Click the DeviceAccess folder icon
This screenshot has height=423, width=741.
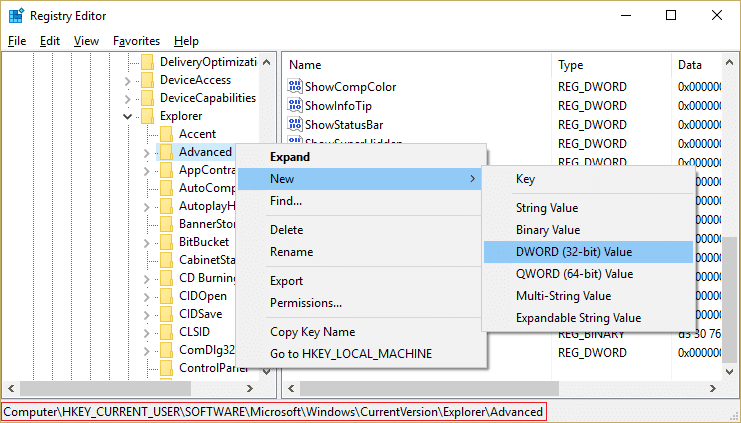147,80
